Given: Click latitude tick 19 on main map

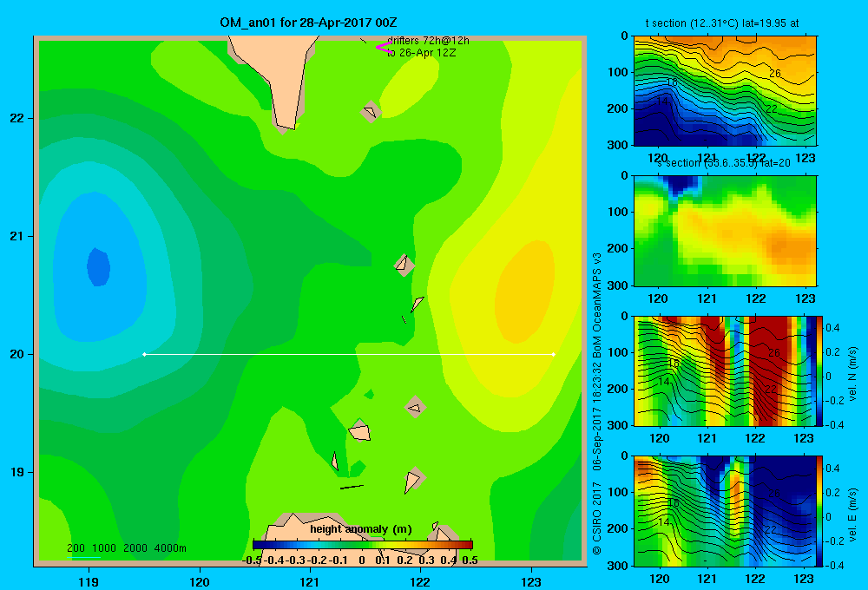Looking at the screenshot, I should (17, 472).
